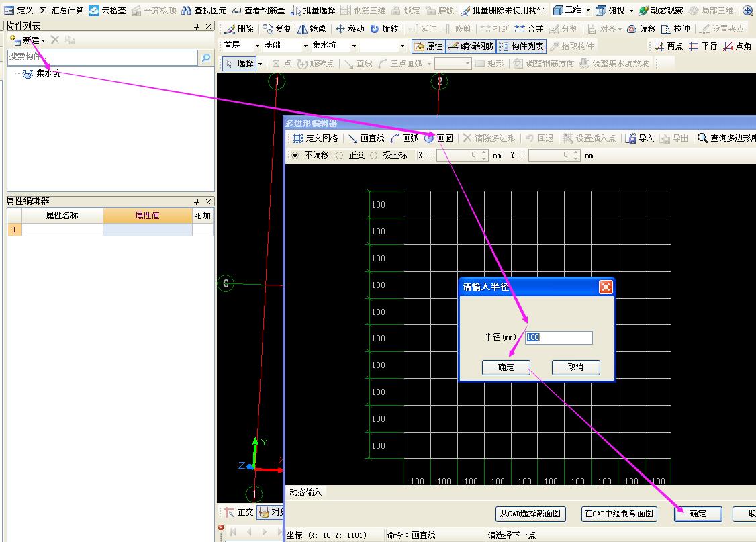Click the 属性名称 column header

click(62, 216)
